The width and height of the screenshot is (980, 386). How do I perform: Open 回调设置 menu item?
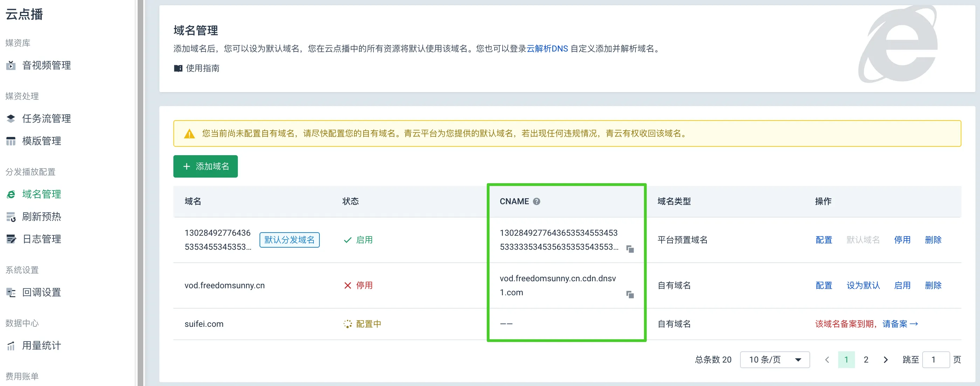coord(41,292)
